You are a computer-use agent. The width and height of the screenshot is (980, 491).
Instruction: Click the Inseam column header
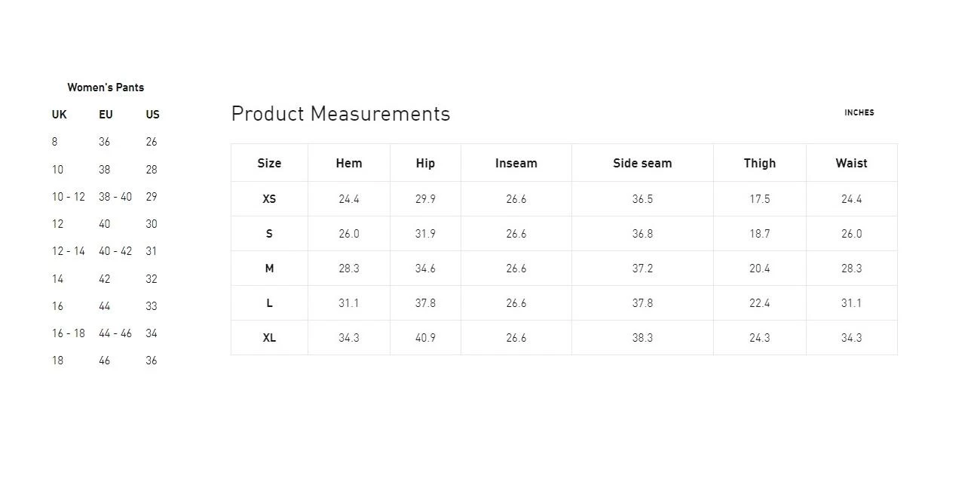516,163
